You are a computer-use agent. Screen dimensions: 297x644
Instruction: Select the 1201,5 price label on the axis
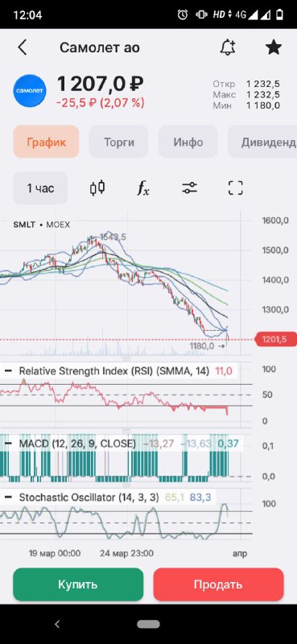tap(275, 339)
